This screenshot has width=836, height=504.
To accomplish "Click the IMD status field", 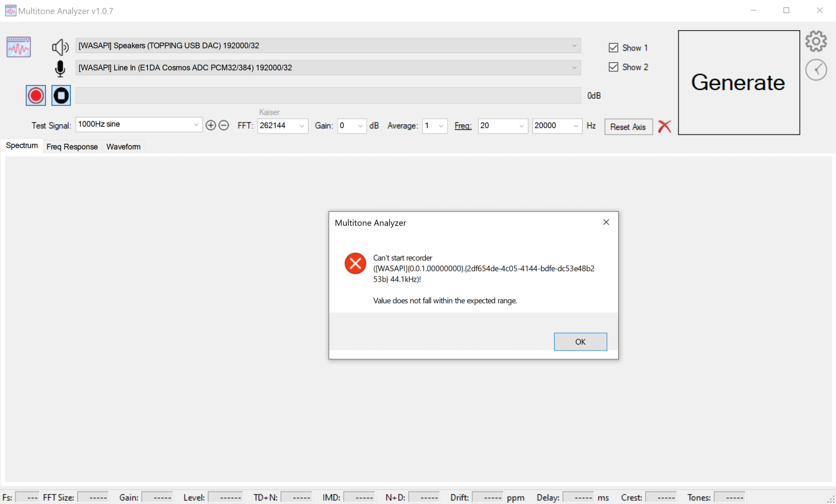I will click(x=360, y=498).
